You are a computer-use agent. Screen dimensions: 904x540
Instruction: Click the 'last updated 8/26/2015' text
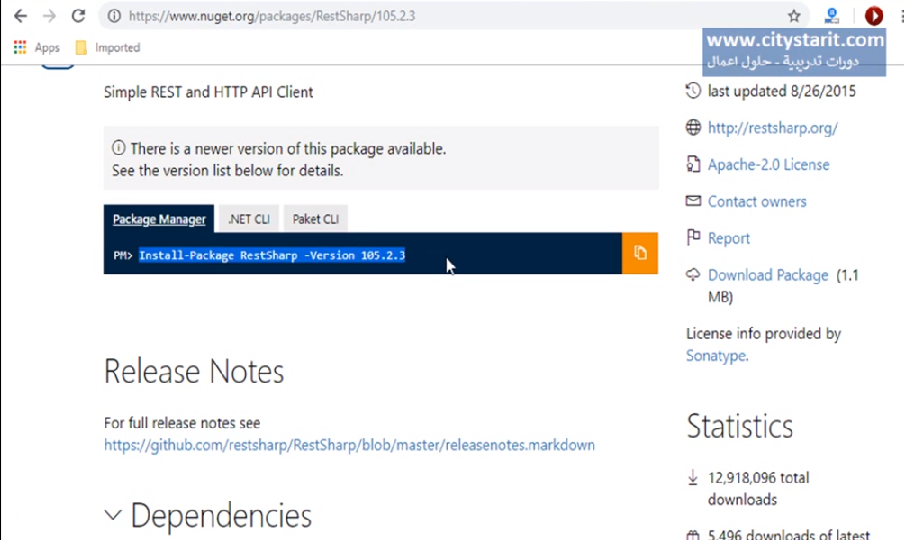tap(782, 91)
